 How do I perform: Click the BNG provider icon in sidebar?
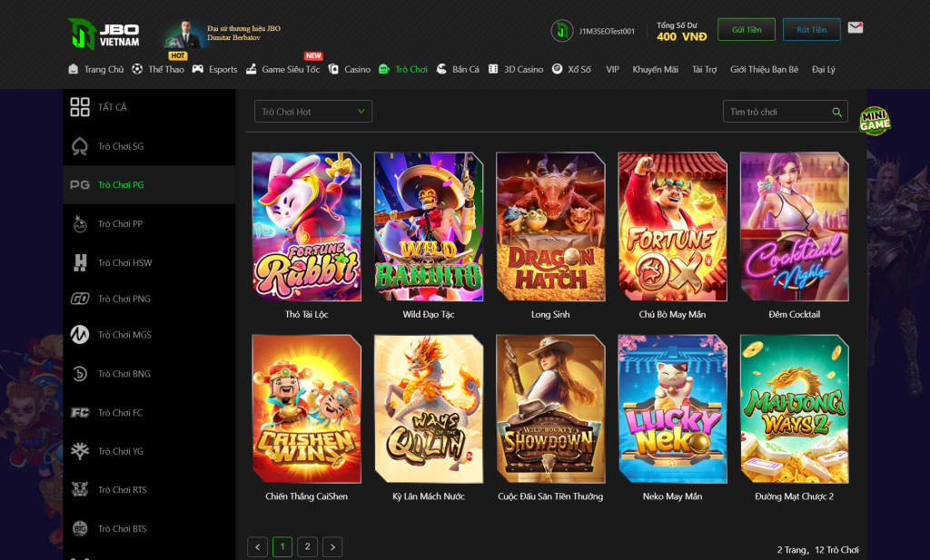80,374
